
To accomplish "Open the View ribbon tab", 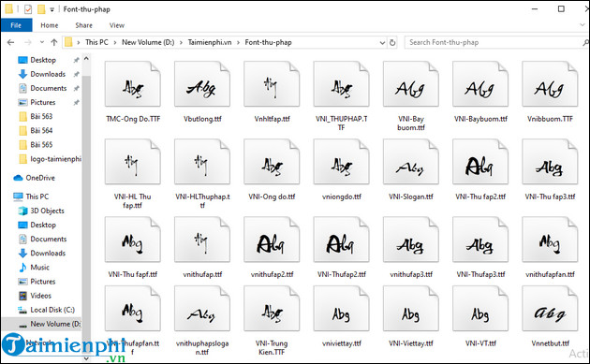I will [x=117, y=25].
